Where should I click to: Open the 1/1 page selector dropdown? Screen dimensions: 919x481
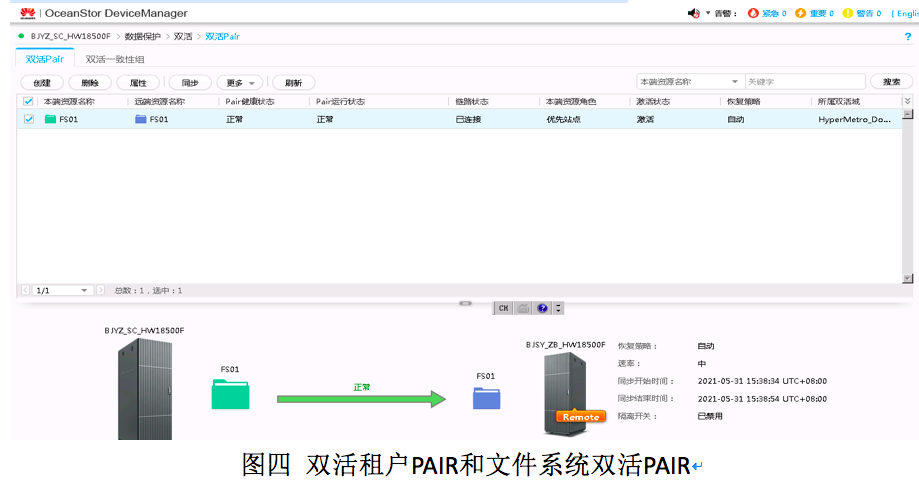coord(62,290)
